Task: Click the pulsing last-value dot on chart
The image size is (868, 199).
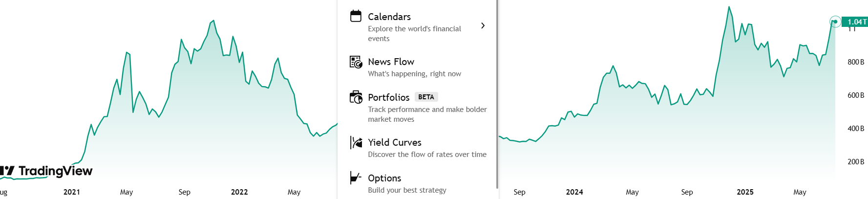Action: point(835,22)
